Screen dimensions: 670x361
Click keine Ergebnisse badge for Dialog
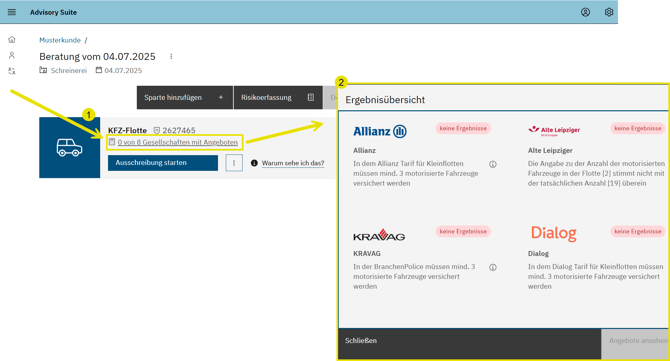tap(638, 231)
